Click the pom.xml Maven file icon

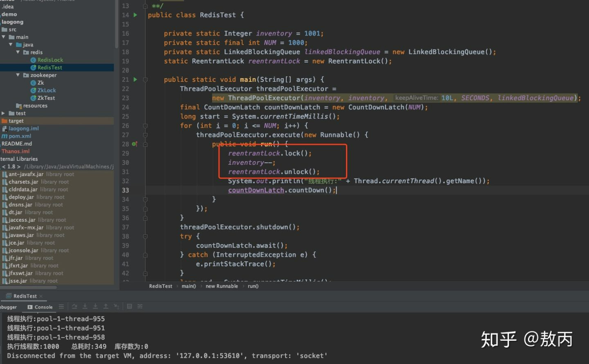4,136
